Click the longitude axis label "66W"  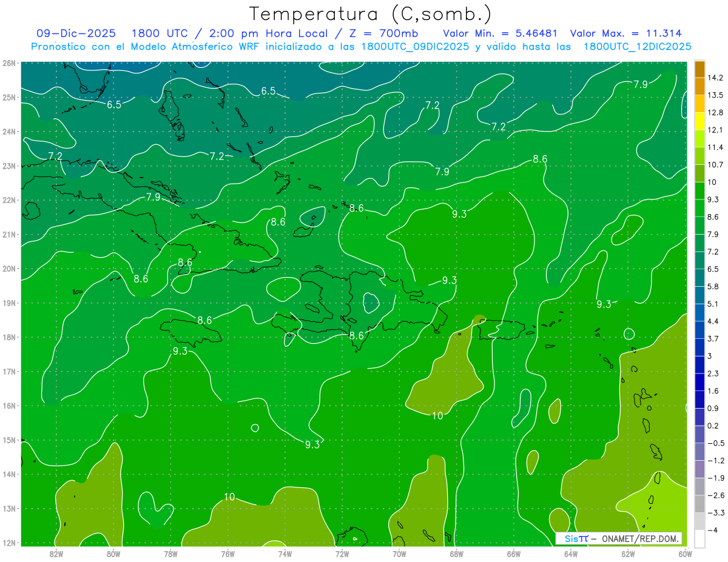pos(514,554)
